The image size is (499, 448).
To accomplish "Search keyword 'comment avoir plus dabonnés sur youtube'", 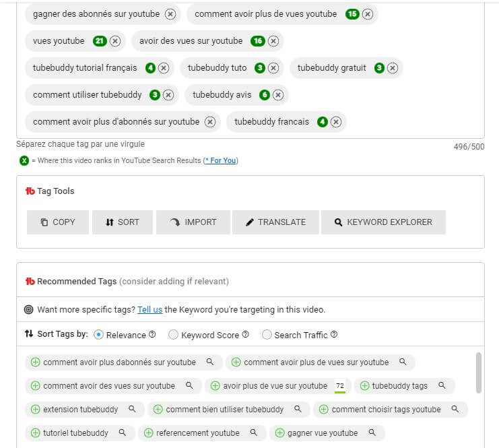I will pos(209,362).
